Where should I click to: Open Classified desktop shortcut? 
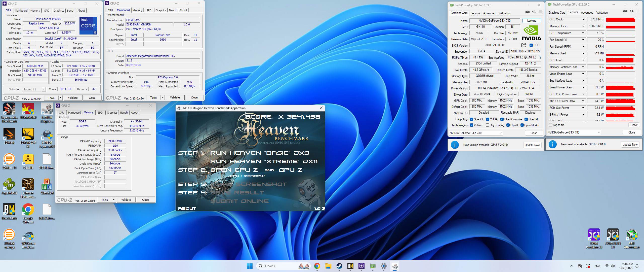pyautogui.click(x=47, y=186)
